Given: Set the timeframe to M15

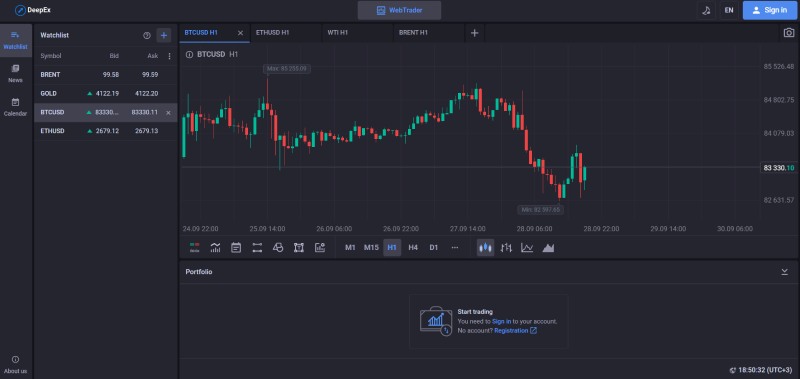Looking at the screenshot, I should pyautogui.click(x=371, y=247).
